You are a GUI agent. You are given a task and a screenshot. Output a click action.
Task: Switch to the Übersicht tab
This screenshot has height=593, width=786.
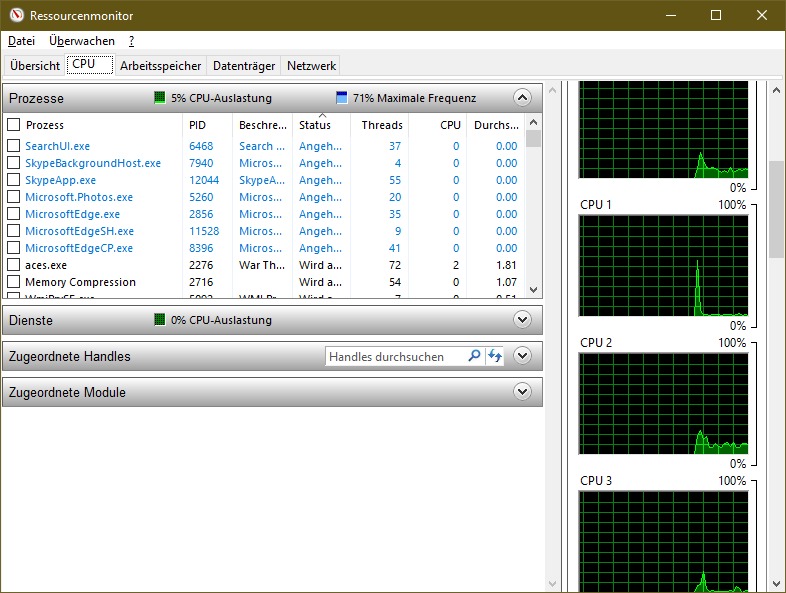(x=35, y=66)
